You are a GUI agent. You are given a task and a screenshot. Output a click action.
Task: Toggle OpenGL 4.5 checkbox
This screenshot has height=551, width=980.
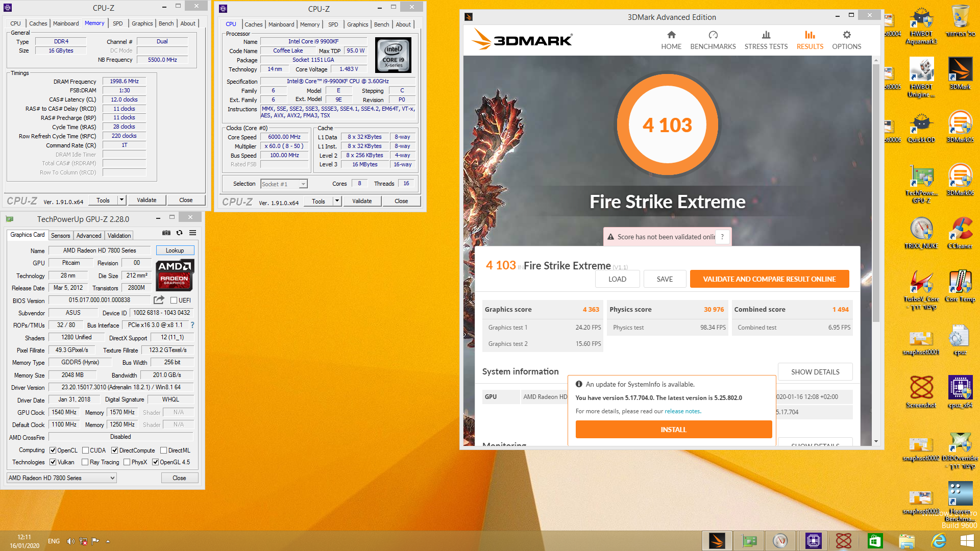155,462
